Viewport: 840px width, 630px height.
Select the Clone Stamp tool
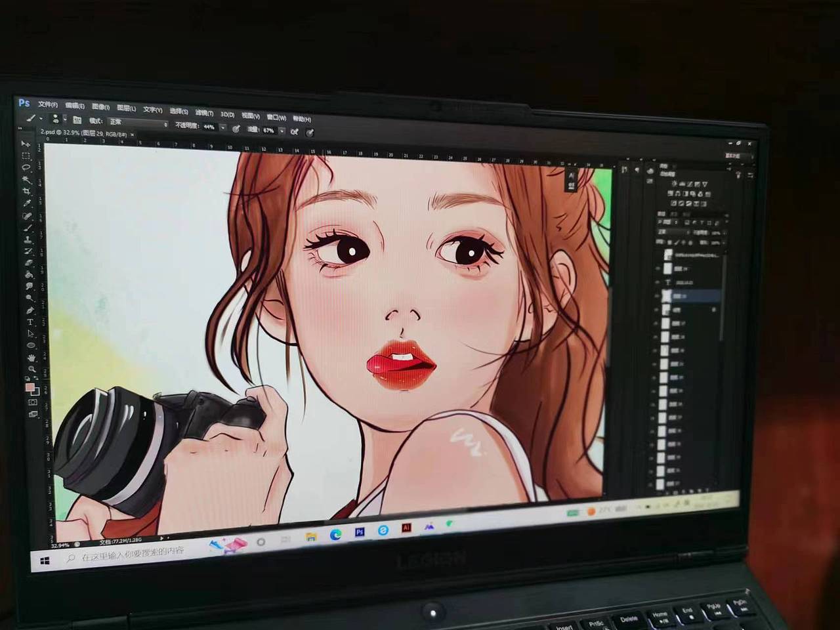(28, 240)
